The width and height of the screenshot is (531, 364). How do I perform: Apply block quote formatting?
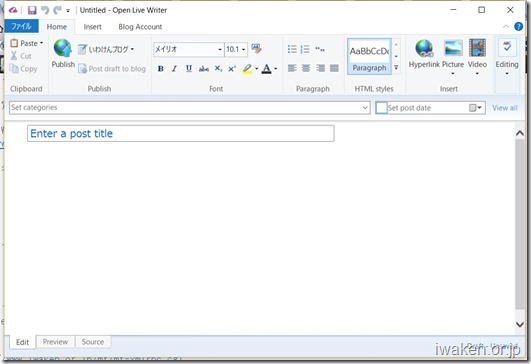pos(320,49)
